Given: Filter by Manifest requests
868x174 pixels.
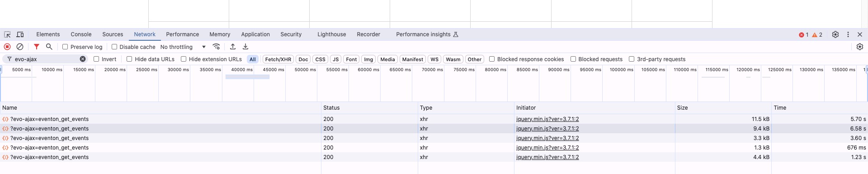Looking at the screenshot, I should (x=413, y=59).
